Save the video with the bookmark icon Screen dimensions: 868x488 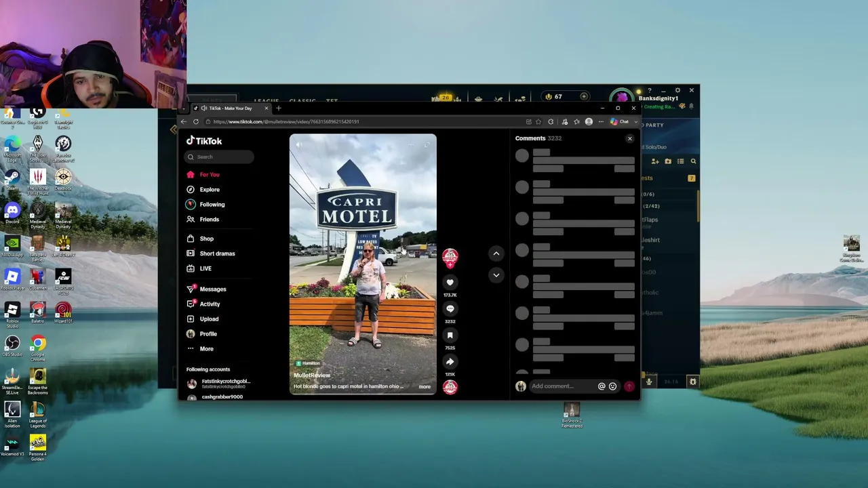point(450,335)
